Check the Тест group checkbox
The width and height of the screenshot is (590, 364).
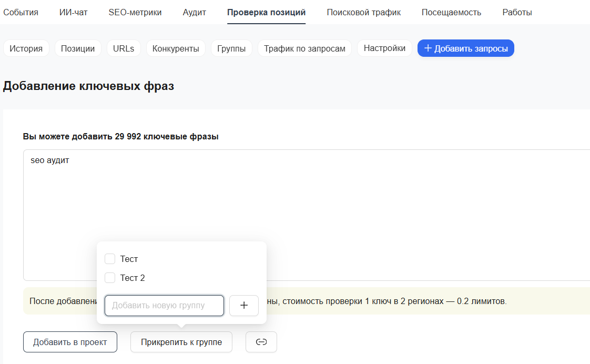[110, 259]
